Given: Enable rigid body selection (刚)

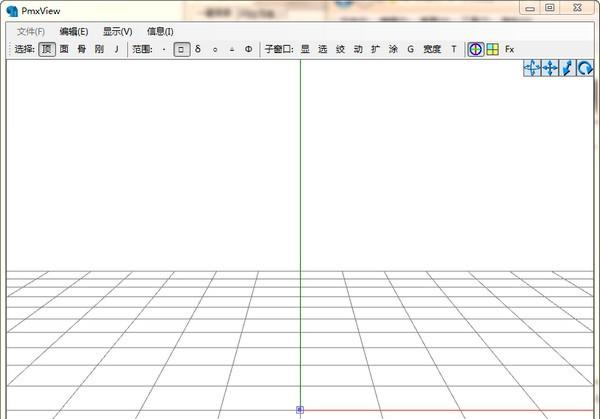Looking at the screenshot, I should [98, 49].
